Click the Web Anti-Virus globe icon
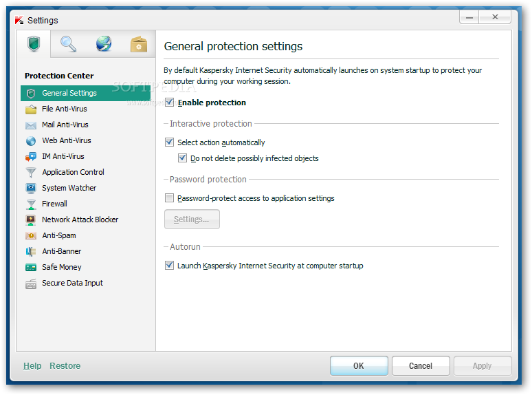 point(31,141)
